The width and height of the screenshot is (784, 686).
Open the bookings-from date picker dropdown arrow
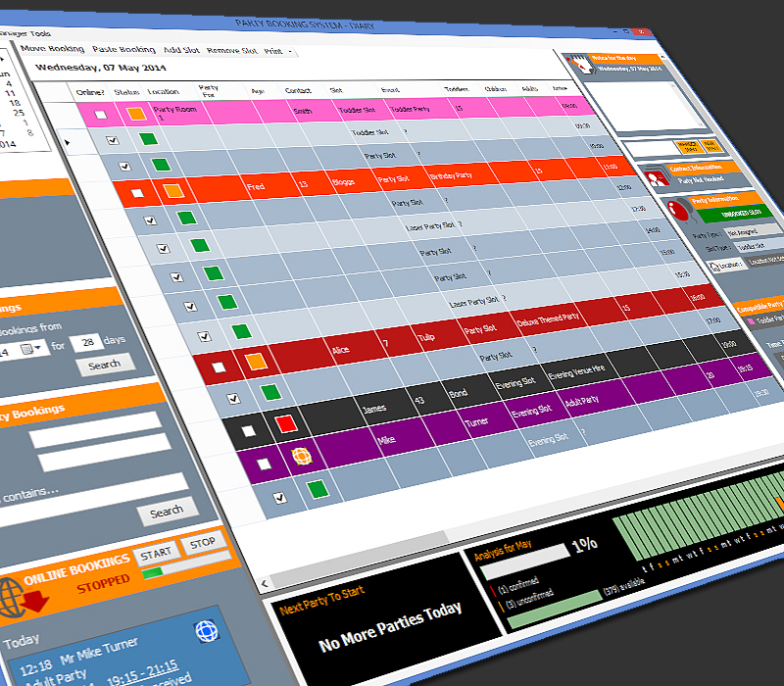coord(38,348)
